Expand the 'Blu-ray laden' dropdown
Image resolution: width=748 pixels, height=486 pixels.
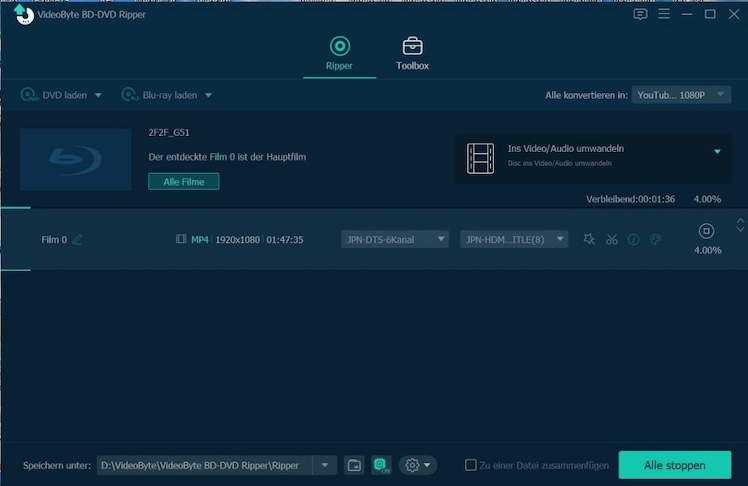click(x=208, y=95)
